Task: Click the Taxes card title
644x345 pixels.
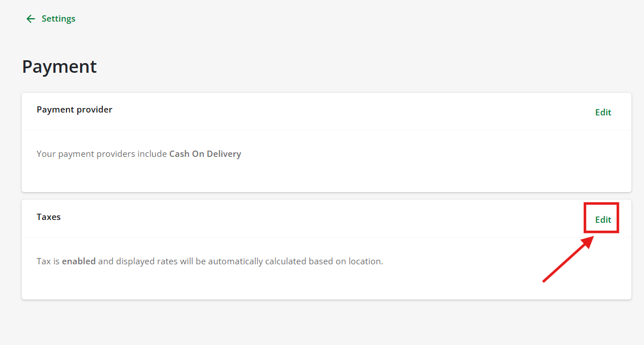Action: 48,217
